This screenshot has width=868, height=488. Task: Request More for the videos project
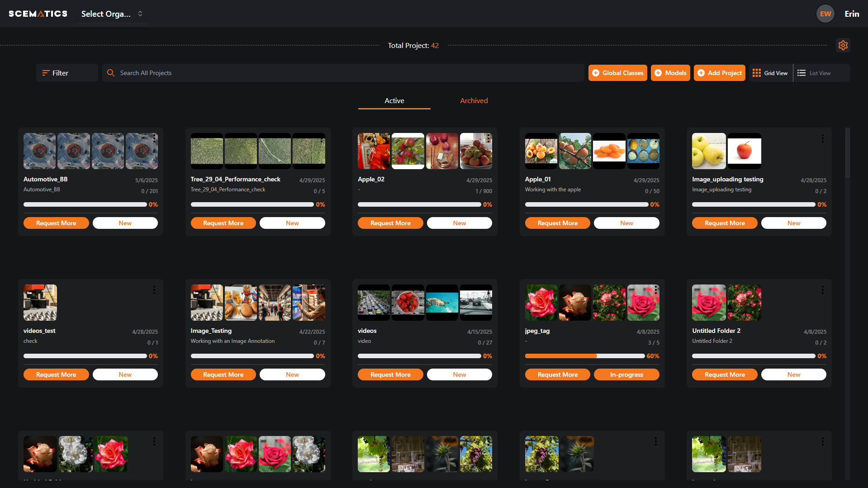click(390, 374)
